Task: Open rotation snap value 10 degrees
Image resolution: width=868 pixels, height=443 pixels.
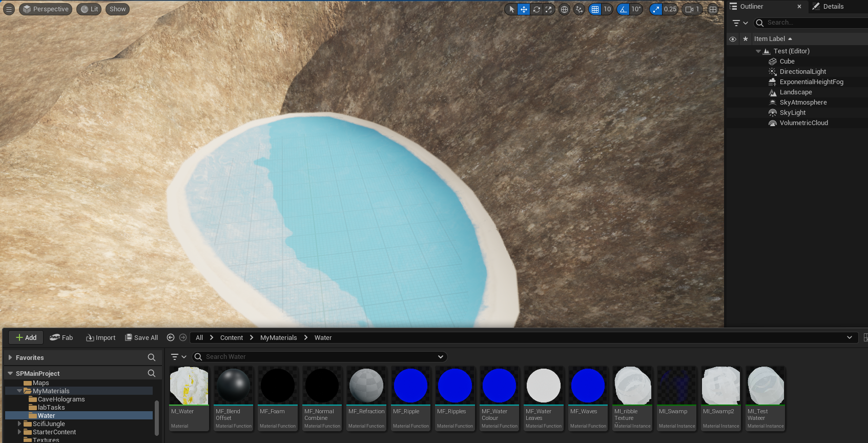Action: pos(636,9)
